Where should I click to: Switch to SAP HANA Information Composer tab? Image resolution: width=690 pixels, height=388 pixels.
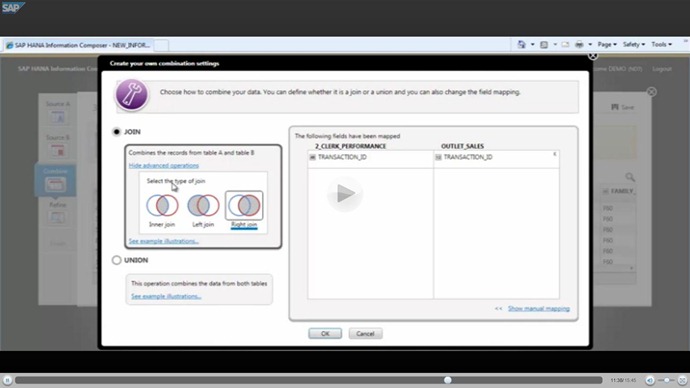pos(78,45)
